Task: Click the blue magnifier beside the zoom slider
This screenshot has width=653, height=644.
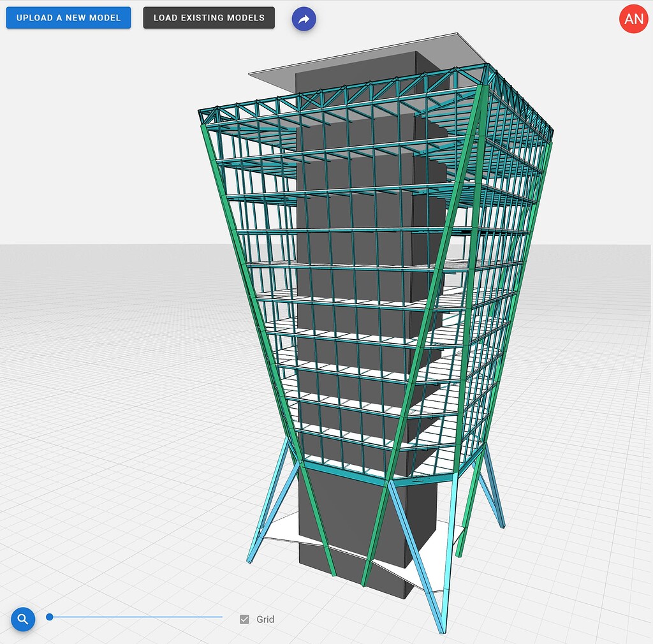Action: (23, 618)
